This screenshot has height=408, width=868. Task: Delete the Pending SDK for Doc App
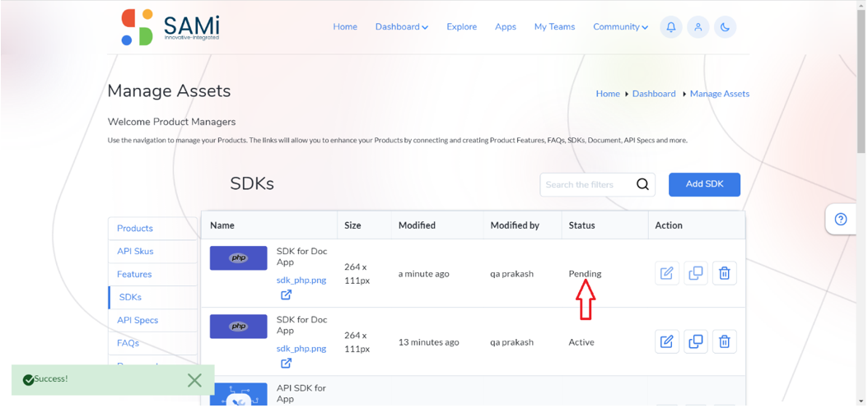tap(724, 273)
